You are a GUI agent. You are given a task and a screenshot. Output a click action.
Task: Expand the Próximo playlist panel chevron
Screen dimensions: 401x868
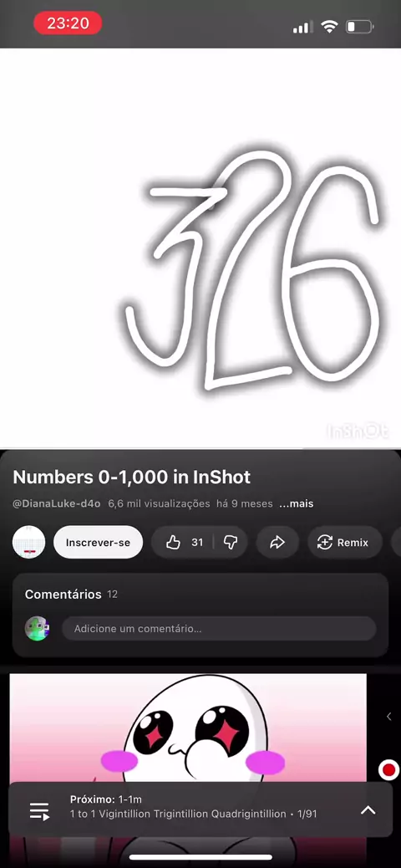pyautogui.click(x=368, y=809)
